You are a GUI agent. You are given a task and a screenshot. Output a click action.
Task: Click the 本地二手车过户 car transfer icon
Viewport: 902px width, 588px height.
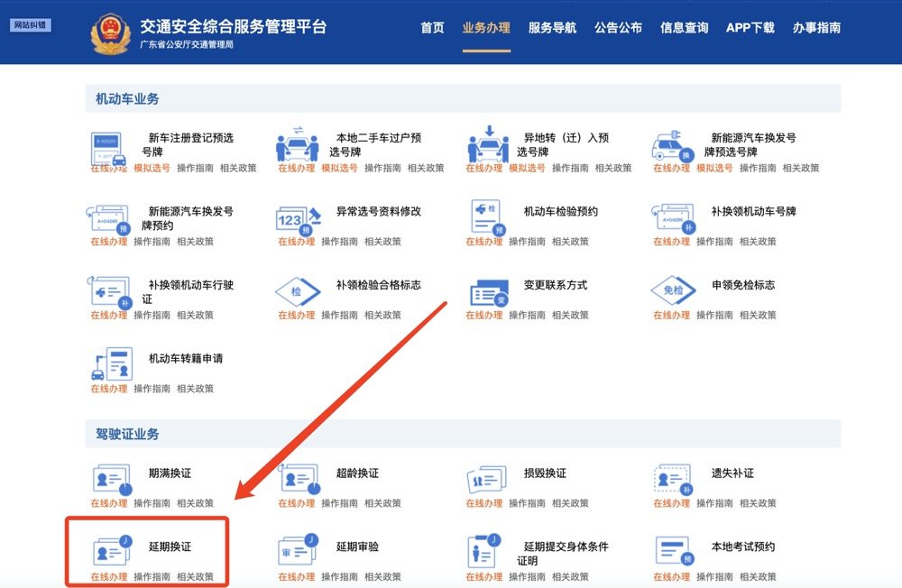[298, 144]
